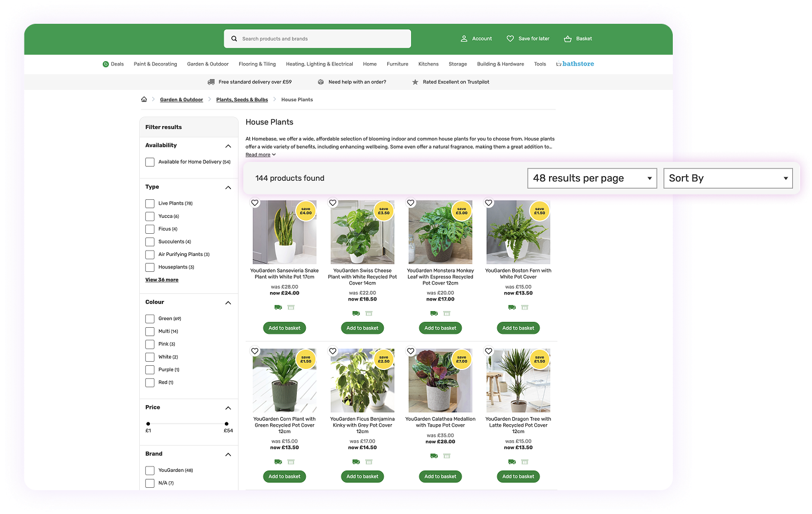The width and height of the screenshot is (812, 514).
Task: Open Garden & Outdoor menu
Action: tap(208, 64)
